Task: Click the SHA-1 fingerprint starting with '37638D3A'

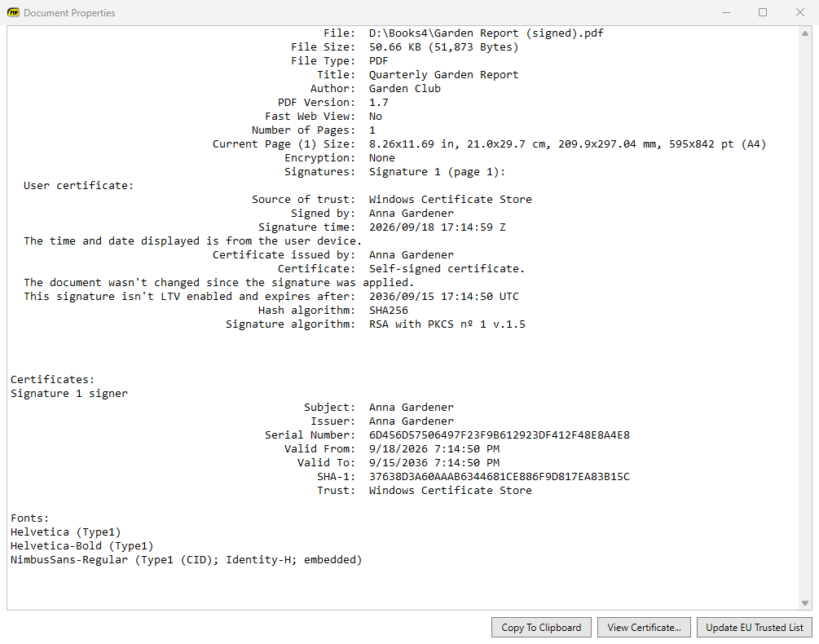Action: [x=500, y=476]
